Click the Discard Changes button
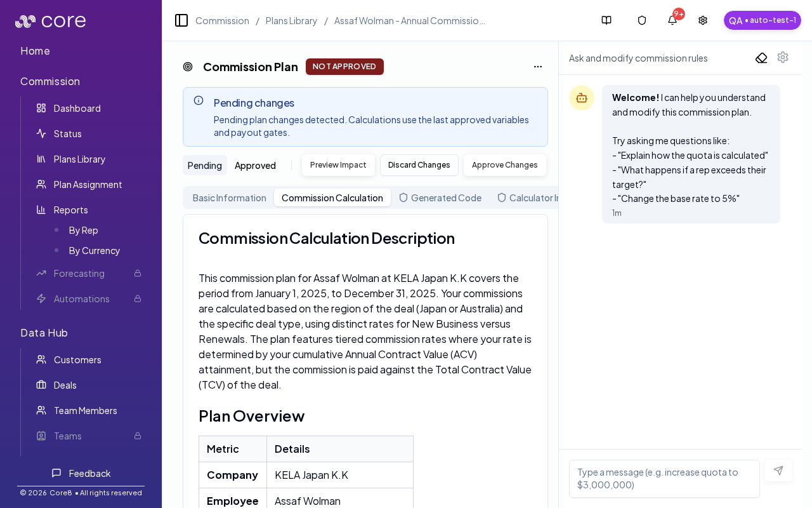Viewport: 812px width, 508px height. (419, 165)
